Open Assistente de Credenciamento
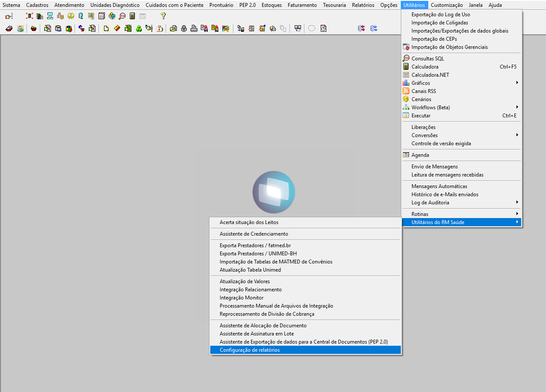 [x=305, y=234]
